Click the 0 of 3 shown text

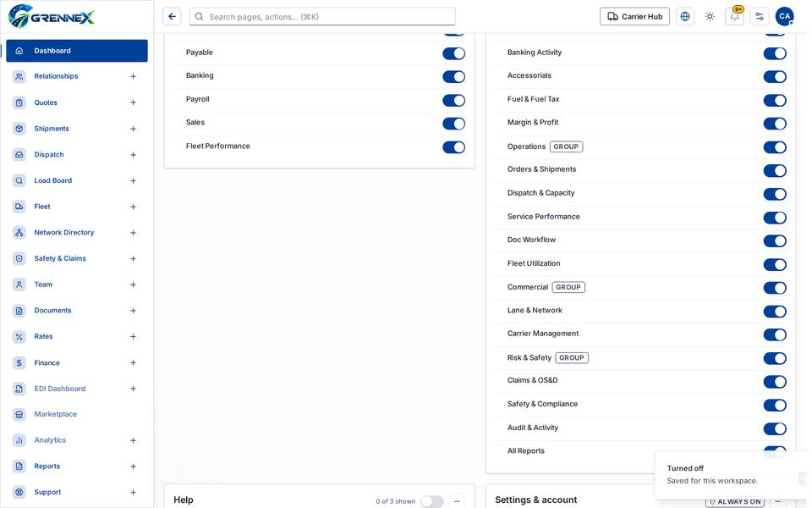[395, 501]
